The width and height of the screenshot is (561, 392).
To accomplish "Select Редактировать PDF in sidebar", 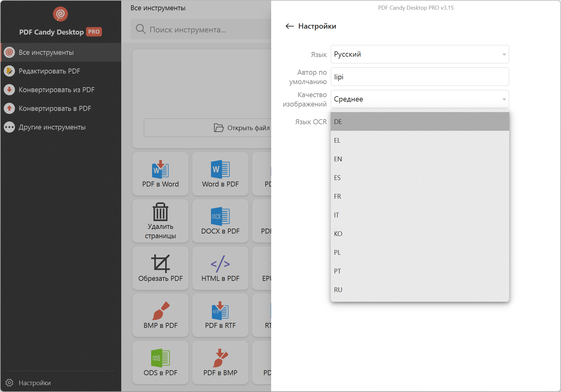I will point(61,71).
